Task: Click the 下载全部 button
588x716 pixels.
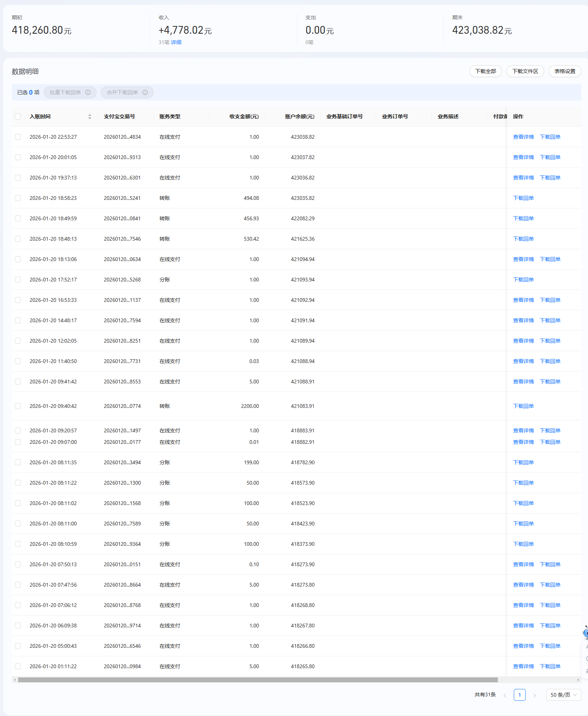Action: point(485,71)
